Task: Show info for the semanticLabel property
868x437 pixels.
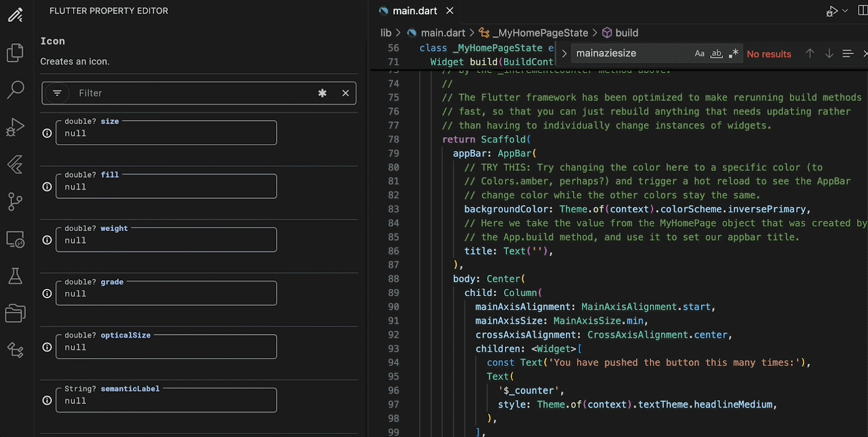Action: coord(47,401)
